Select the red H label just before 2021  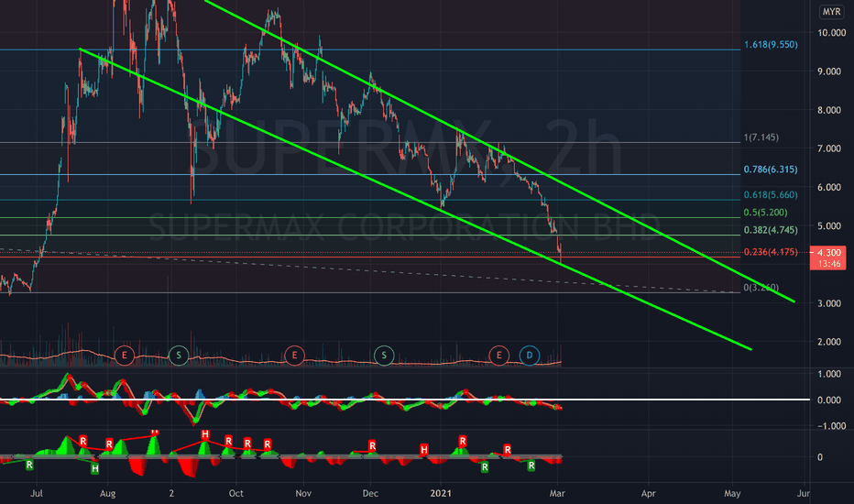tap(423, 449)
